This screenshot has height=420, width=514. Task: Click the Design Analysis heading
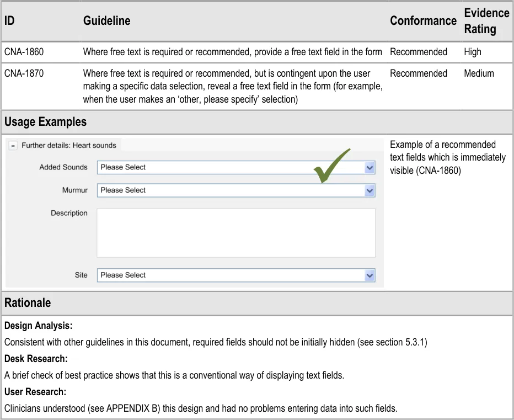coord(38,326)
